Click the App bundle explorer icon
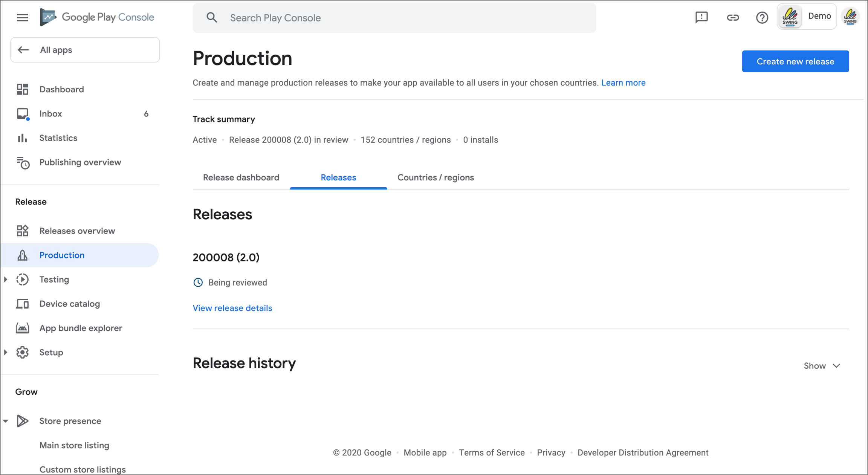The height and width of the screenshot is (475, 868). (x=22, y=328)
